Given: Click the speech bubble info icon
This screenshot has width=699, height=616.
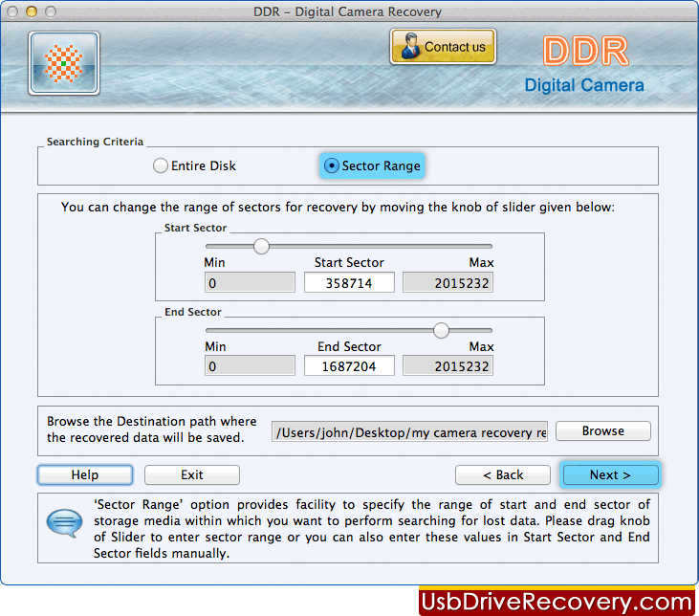Looking at the screenshot, I should (65, 523).
